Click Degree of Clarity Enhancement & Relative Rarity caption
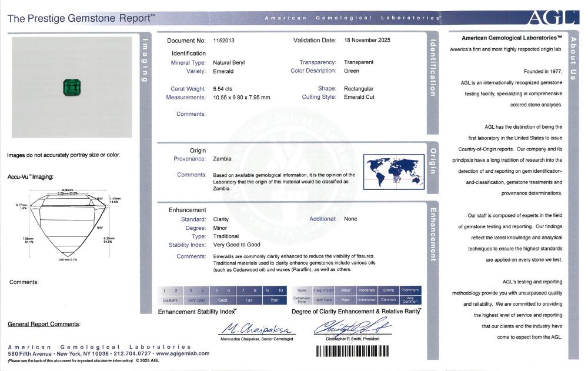 pos(356,312)
